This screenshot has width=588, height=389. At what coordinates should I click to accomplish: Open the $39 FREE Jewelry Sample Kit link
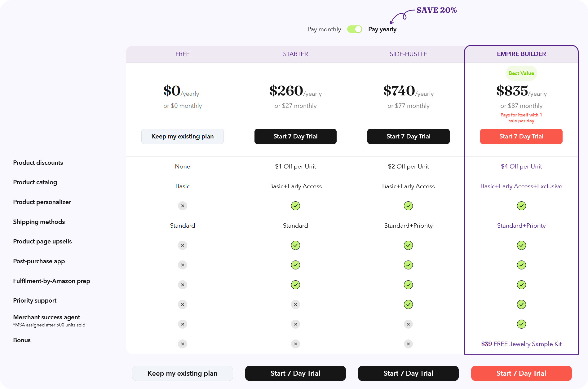tap(521, 344)
